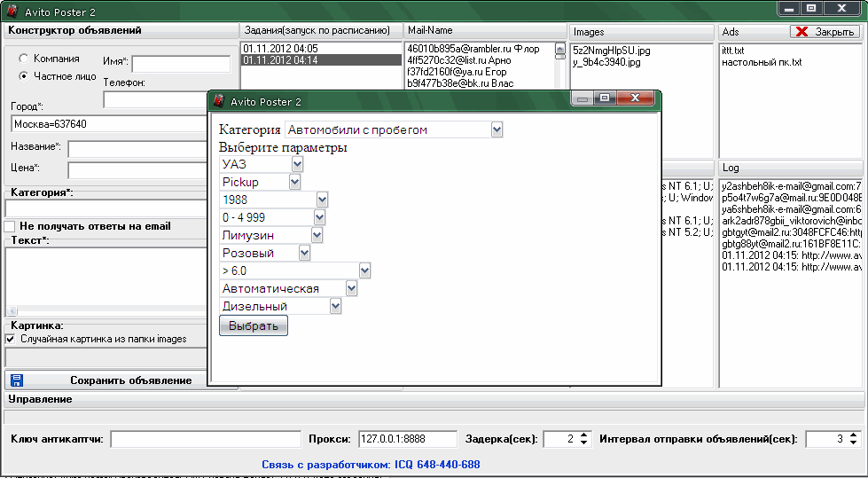The image size is (868, 478).
Task: Click the Mail-Name list scrollbar up arrow
Action: [559, 49]
